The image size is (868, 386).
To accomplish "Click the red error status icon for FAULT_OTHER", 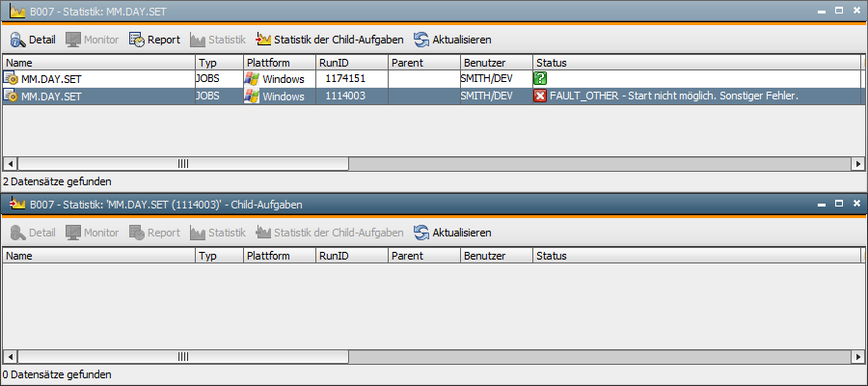I will 540,96.
